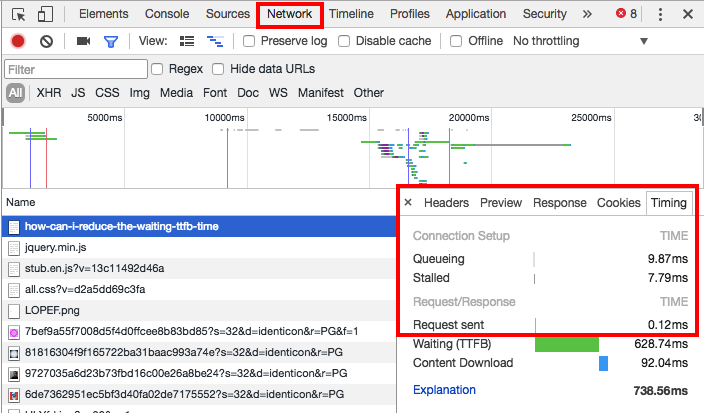This screenshot has width=704, height=413.
Task: Click the 20000ms mark in overview timeline
Action: tap(469, 118)
